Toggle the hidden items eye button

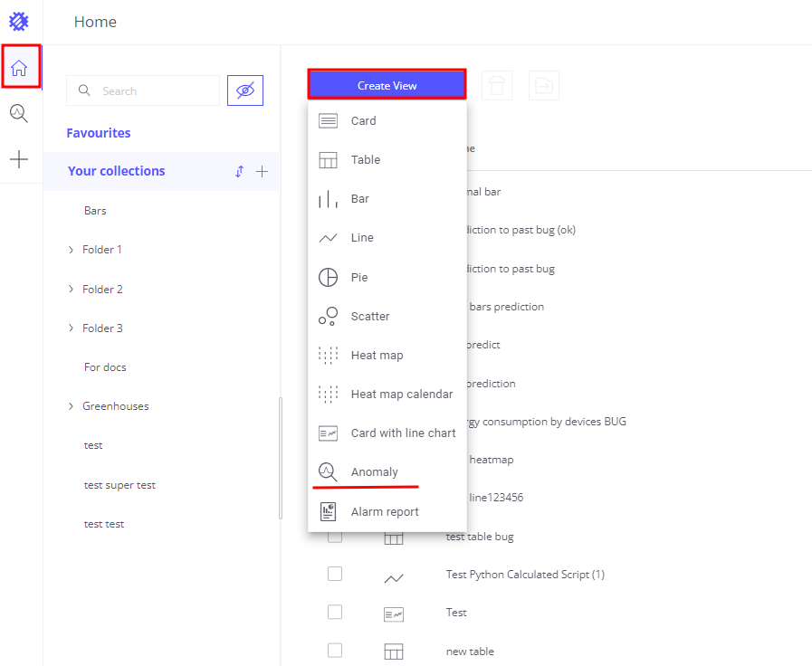(x=244, y=90)
